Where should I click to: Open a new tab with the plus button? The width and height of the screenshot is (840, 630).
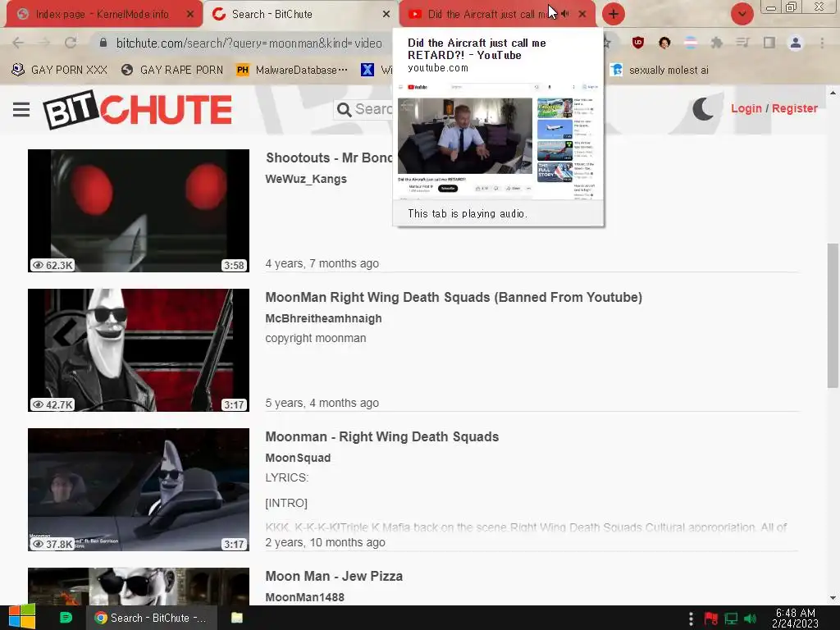(614, 14)
